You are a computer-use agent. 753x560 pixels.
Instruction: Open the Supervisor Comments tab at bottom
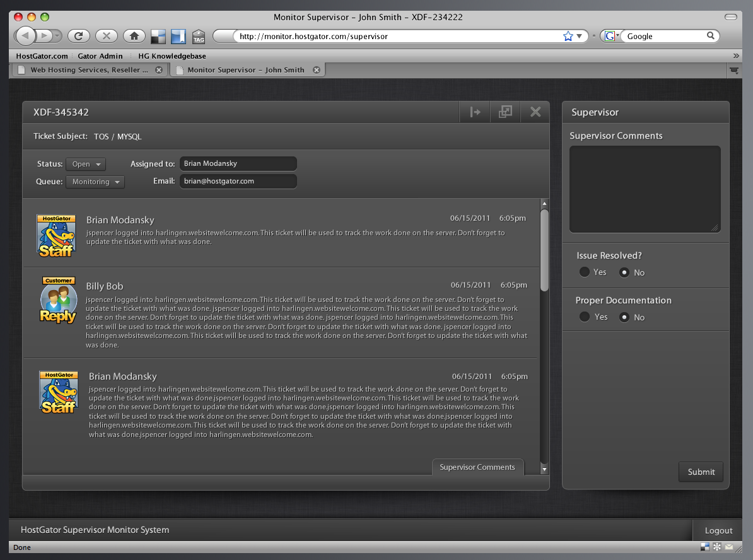tap(477, 467)
